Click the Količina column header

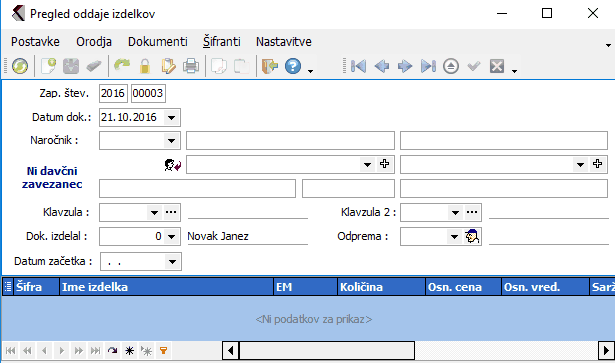click(x=381, y=287)
